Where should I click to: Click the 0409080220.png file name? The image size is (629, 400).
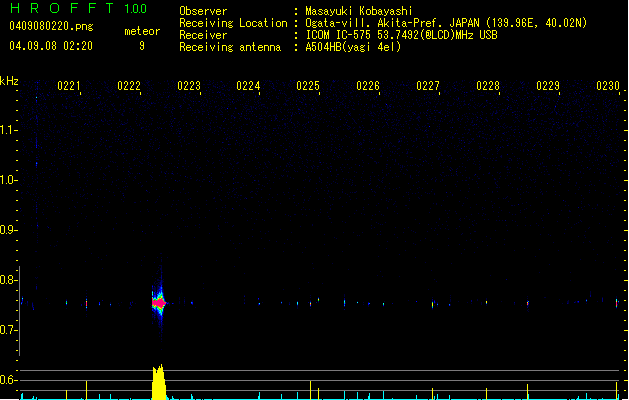click(x=50, y=26)
